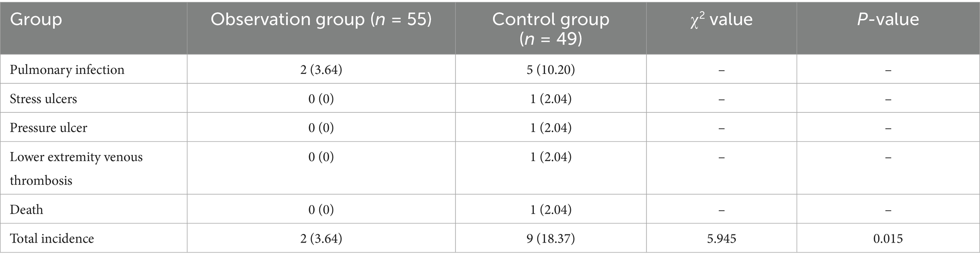Select the Death row label

pyautogui.click(x=27, y=209)
